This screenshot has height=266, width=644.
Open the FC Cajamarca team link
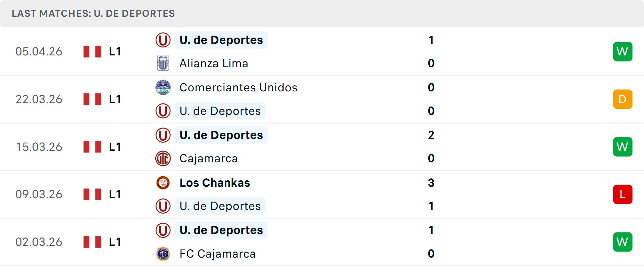point(217,254)
